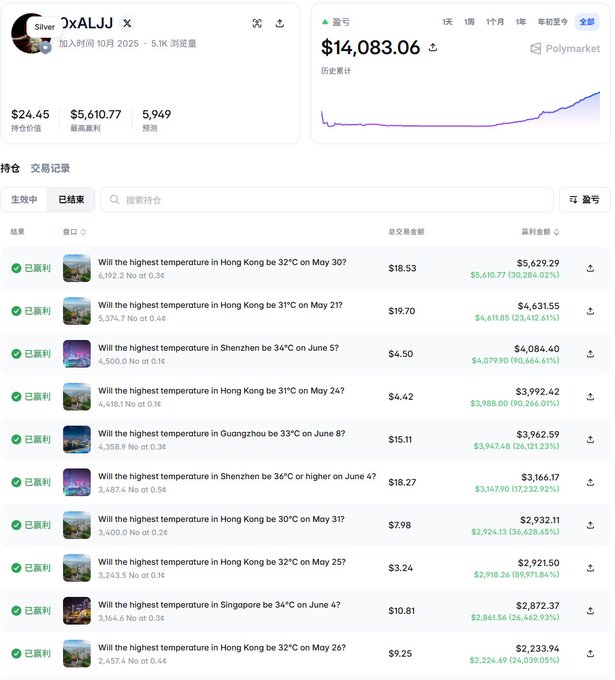Sort by the 赢利金额 column arrows

point(556,232)
